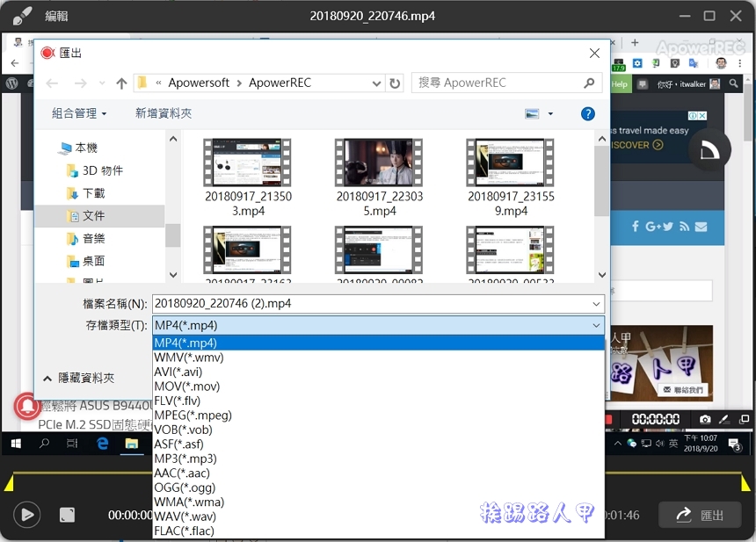The image size is (756, 542).
Task: Click the sidebar tree scroll up arrow
Action: point(173,140)
